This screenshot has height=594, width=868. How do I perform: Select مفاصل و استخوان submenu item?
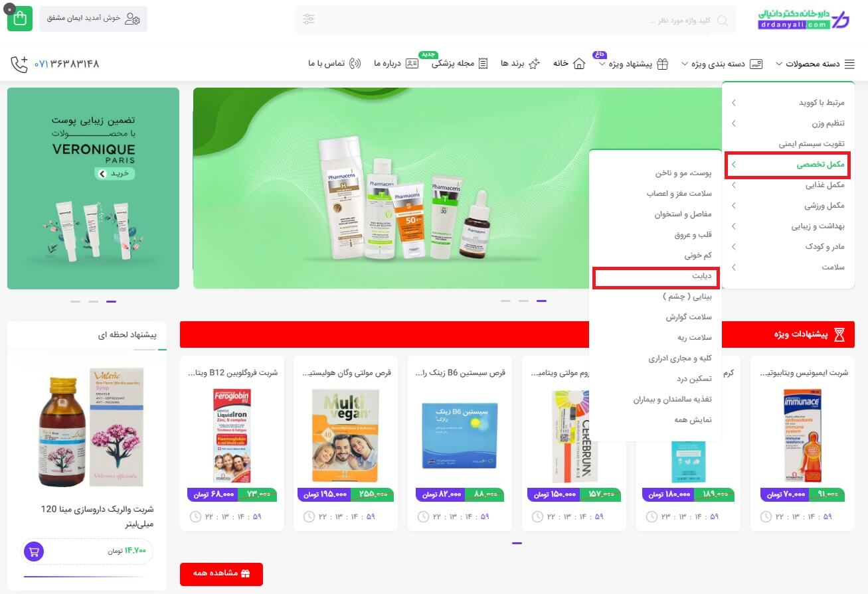coord(683,214)
